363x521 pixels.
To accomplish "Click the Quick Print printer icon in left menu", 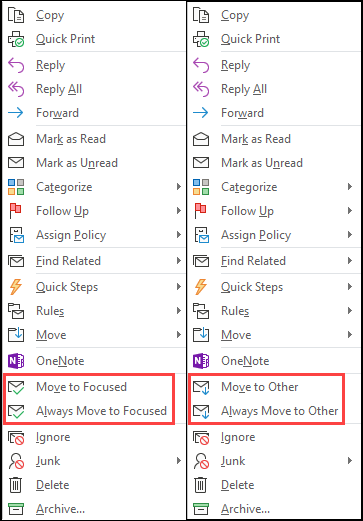I will [x=16, y=39].
